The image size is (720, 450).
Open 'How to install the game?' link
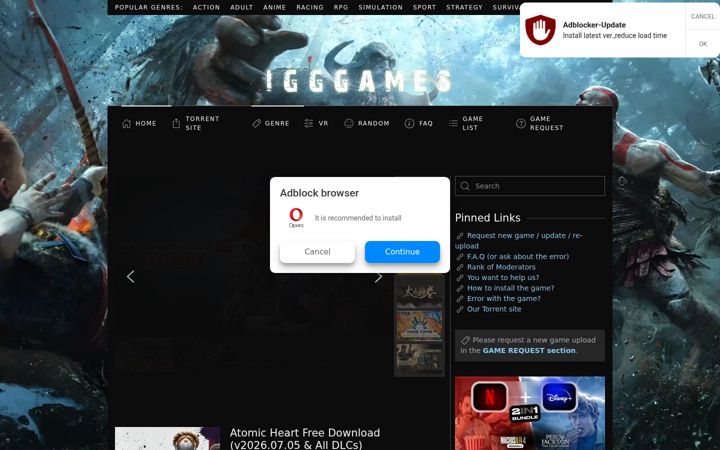click(x=511, y=288)
